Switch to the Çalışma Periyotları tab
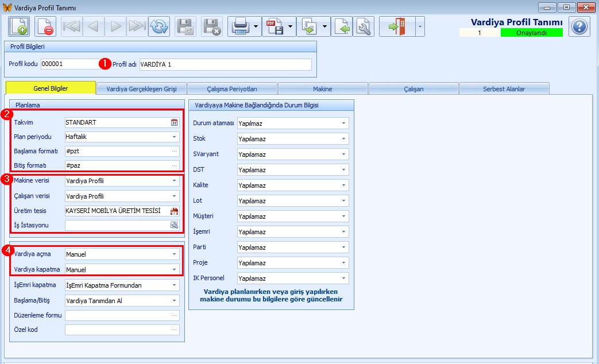The height and width of the screenshot is (364, 599). click(232, 88)
